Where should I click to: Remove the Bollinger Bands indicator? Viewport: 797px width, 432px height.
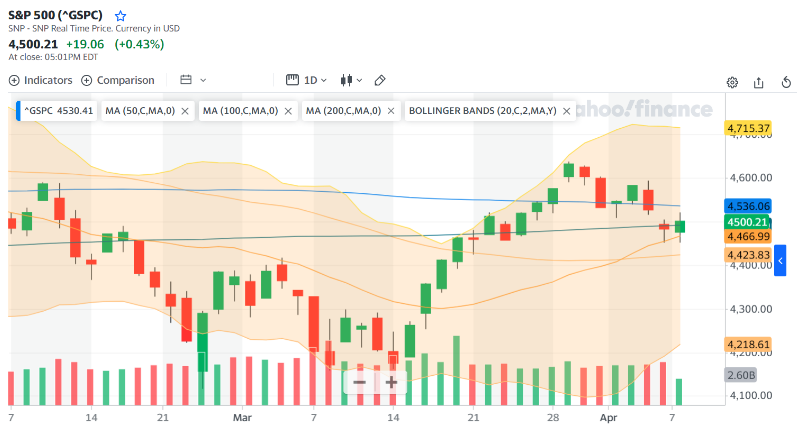tap(567, 111)
